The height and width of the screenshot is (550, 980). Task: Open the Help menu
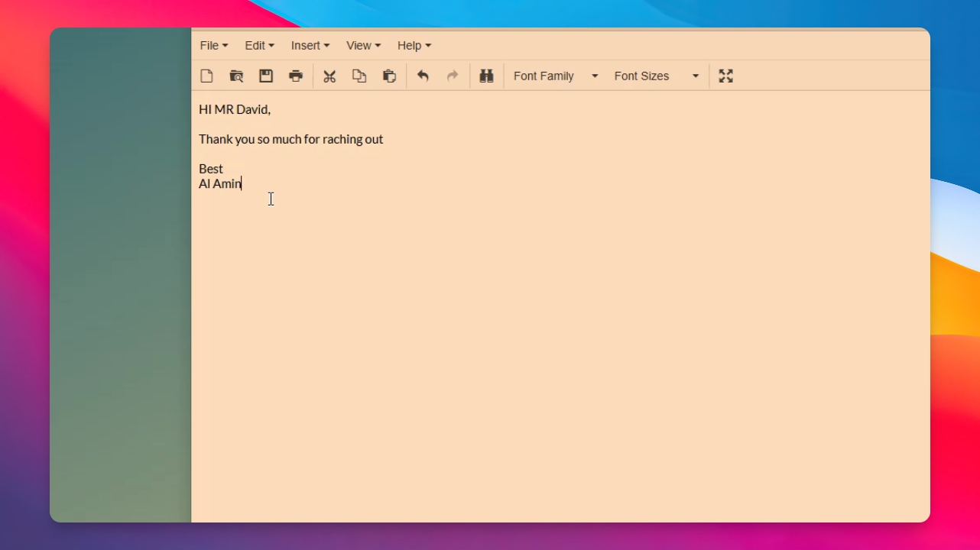414,46
